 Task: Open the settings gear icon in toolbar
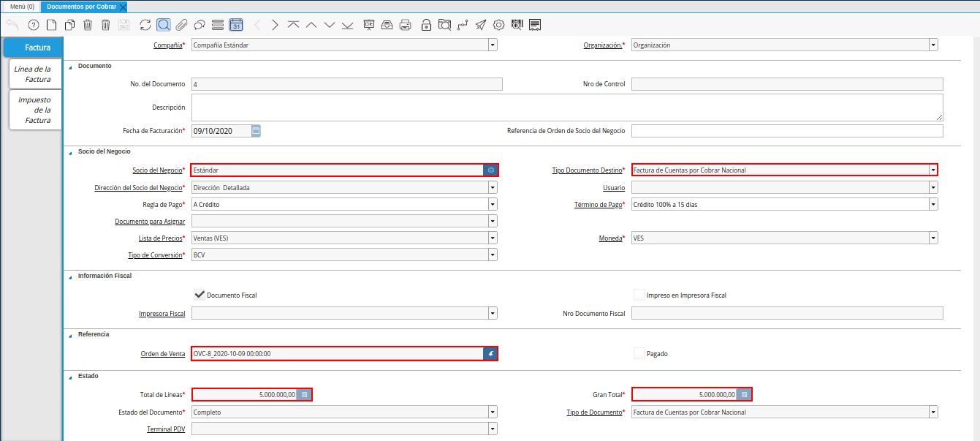pyautogui.click(x=498, y=25)
